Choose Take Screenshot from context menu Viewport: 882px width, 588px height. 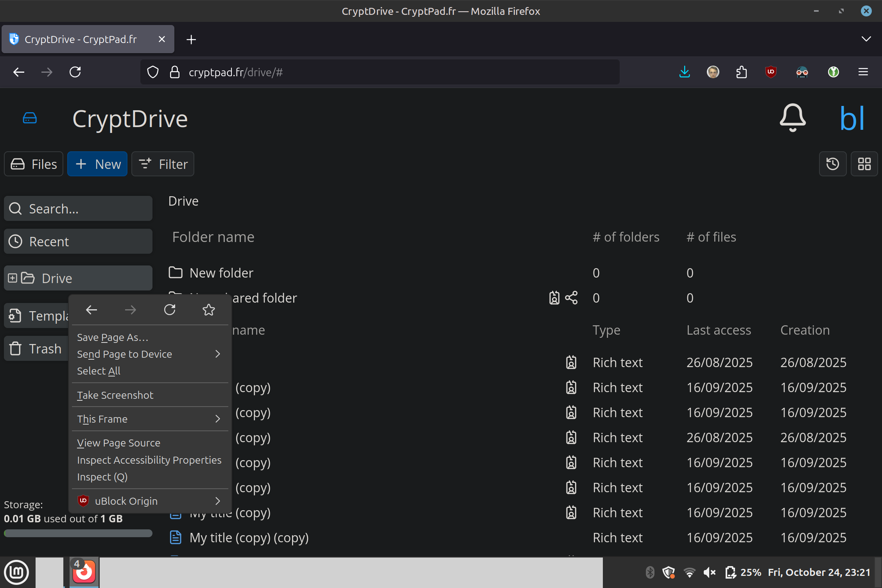[115, 395]
